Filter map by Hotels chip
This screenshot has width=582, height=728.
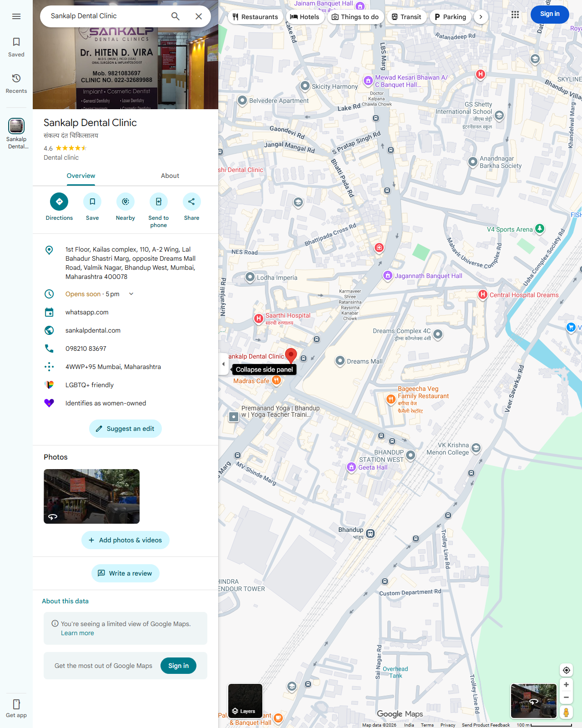point(305,17)
